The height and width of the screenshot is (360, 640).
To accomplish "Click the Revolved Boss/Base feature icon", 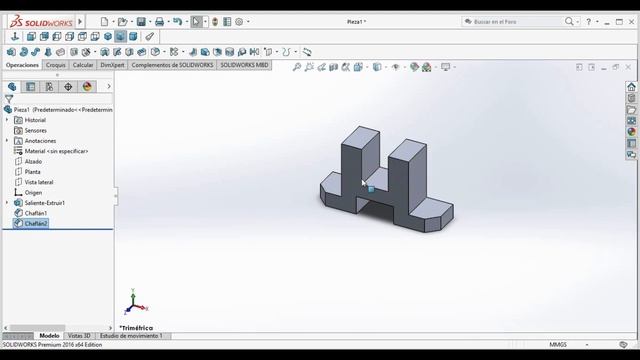I will point(24,52).
